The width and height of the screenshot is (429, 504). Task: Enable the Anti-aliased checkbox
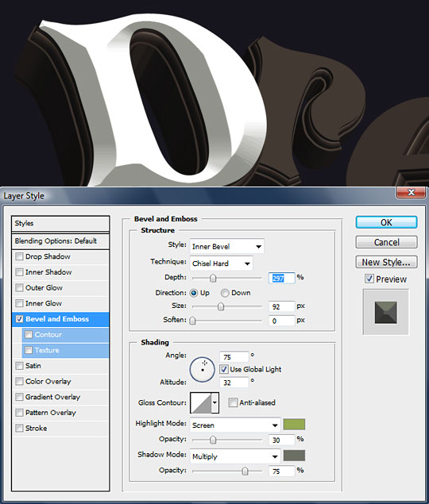233,402
